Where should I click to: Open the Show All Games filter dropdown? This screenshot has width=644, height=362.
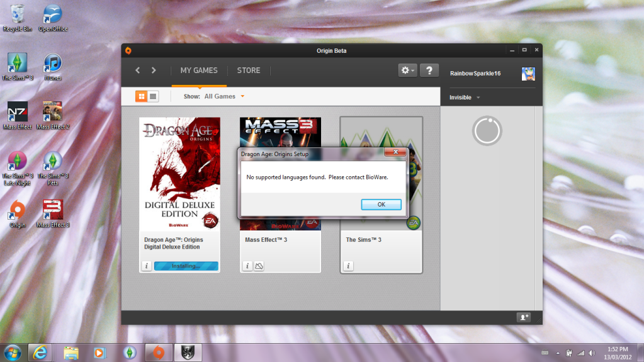[x=223, y=96]
